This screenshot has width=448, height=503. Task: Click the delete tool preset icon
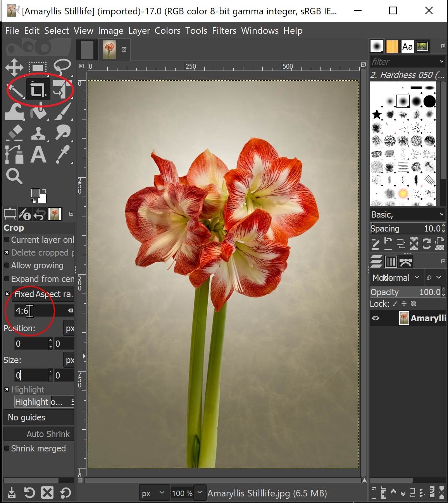[47, 493]
